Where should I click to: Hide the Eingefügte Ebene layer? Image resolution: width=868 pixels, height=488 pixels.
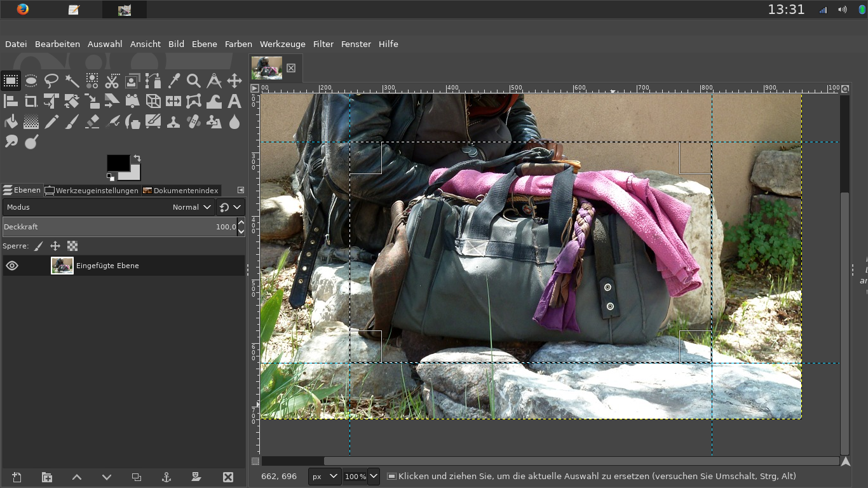(12, 266)
